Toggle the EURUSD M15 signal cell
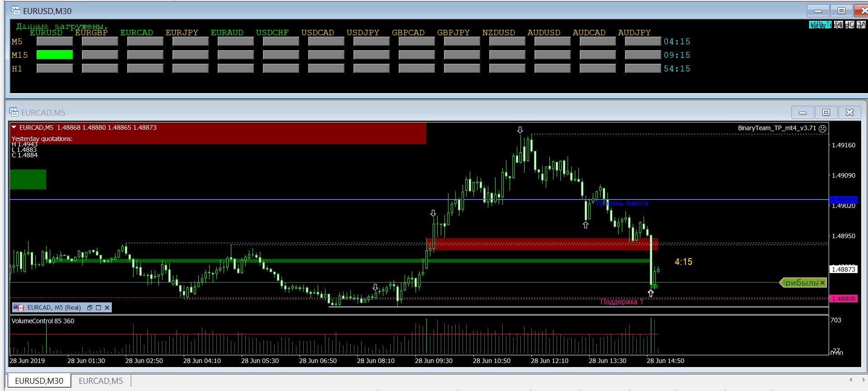 (x=54, y=55)
